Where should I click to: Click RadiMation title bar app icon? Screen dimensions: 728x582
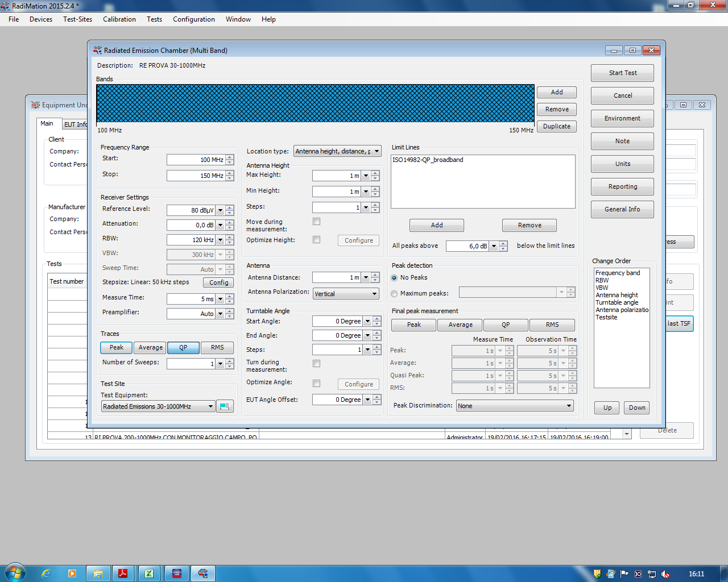click(6, 6)
